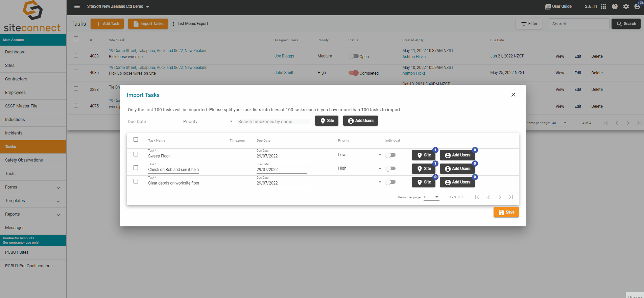The image size is (644, 298).
Task: Select all rows in Import Tasks table
Action: point(136,140)
